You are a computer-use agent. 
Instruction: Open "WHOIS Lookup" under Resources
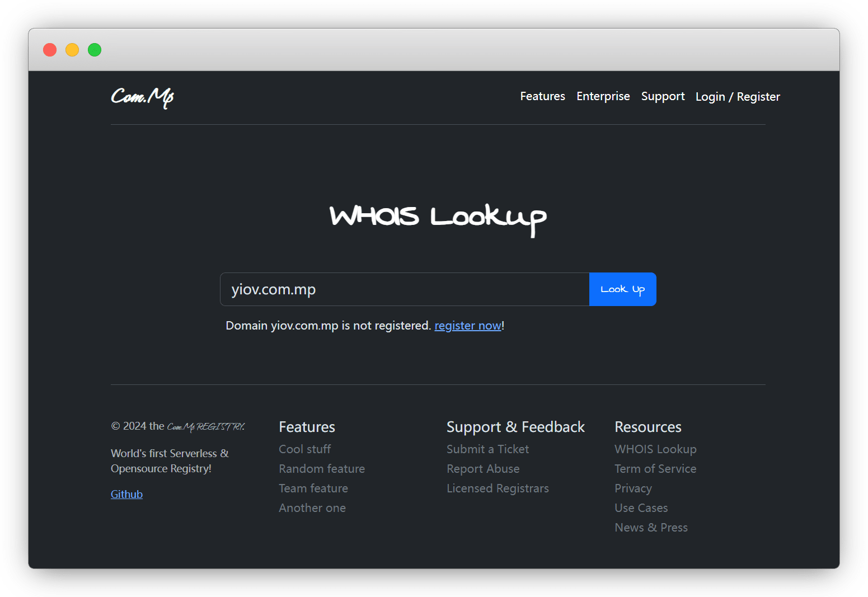(655, 449)
